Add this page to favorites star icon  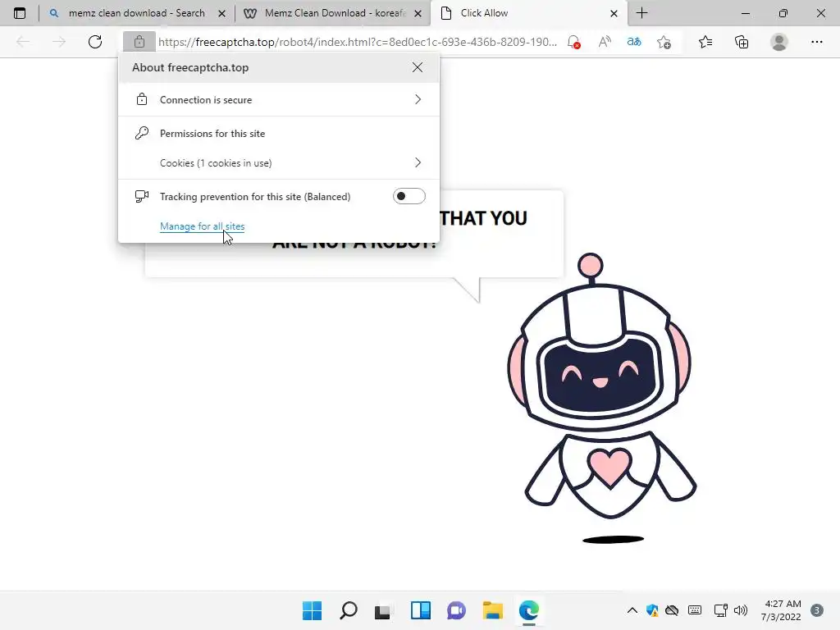[x=664, y=42]
